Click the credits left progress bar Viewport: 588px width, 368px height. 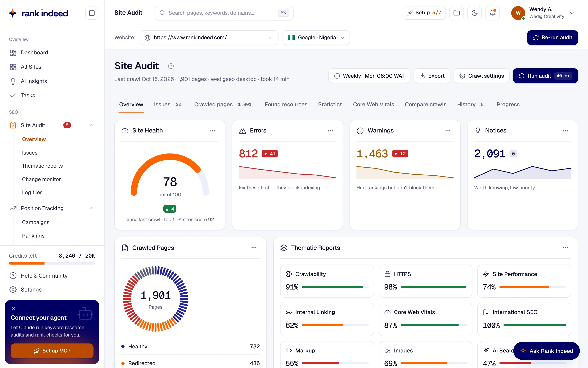[x=52, y=263]
